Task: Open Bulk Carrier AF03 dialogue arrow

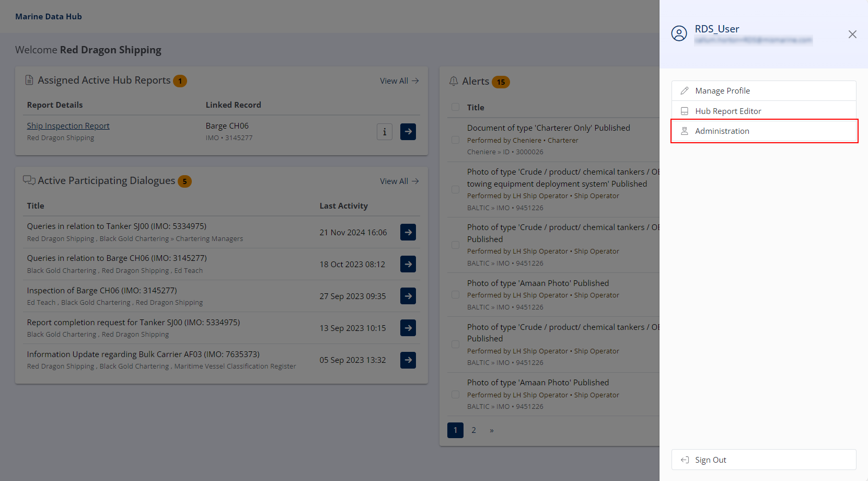Action: point(408,360)
